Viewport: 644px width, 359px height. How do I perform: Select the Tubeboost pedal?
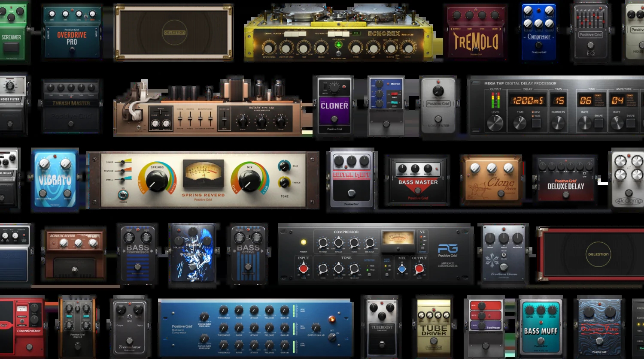click(x=382, y=328)
